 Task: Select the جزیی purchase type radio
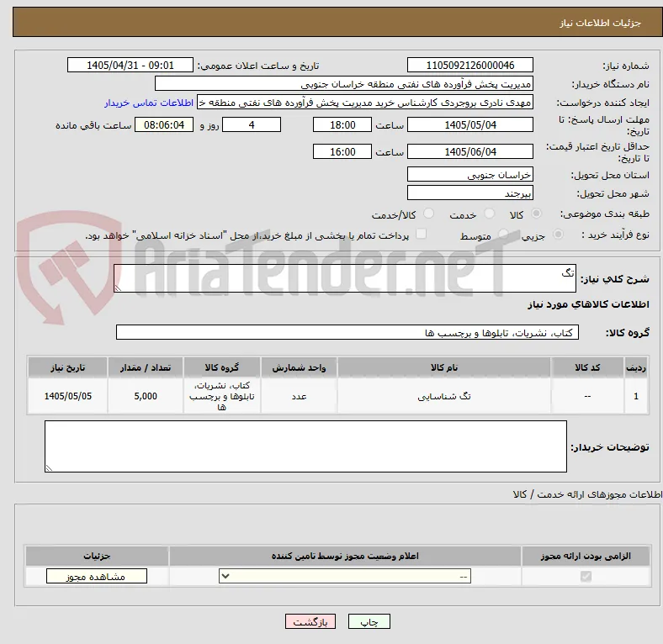(558, 234)
